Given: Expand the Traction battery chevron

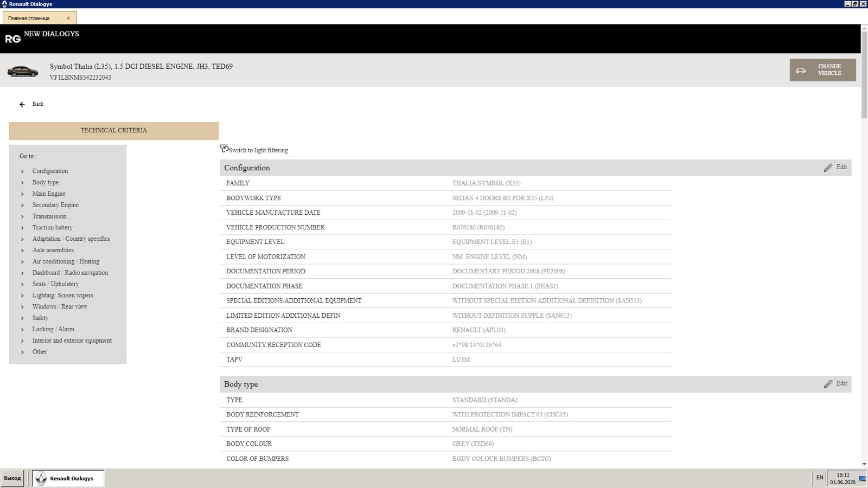Looking at the screenshot, I should (x=22, y=228).
